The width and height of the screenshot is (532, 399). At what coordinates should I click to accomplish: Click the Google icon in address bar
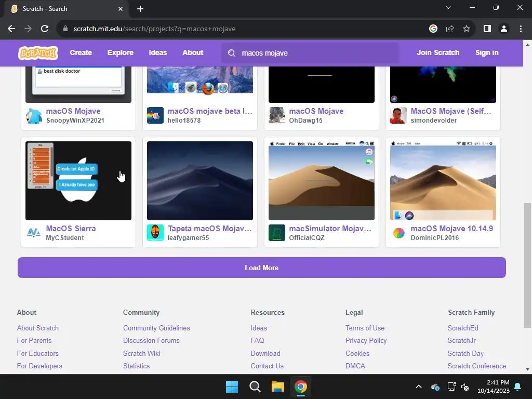coord(433,29)
